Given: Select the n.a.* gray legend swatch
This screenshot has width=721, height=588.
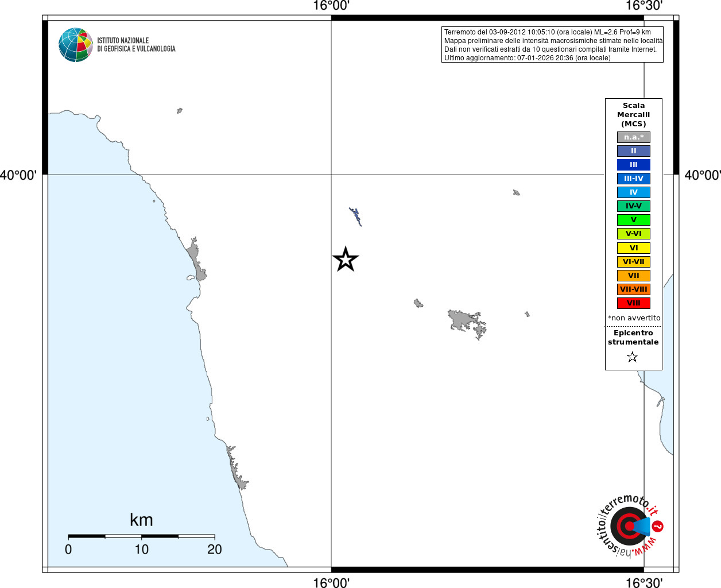Looking at the screenshot, I should (634, 137).
